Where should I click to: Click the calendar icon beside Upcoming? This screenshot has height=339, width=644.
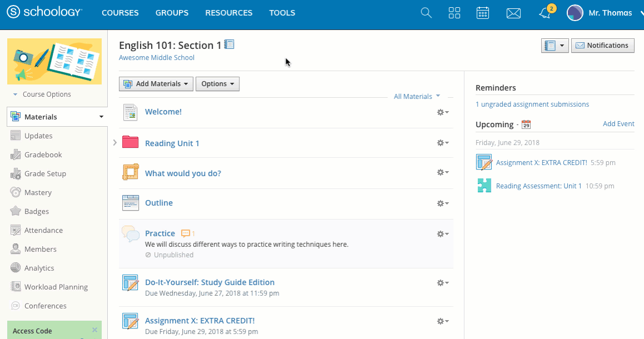pyautogui.click(x=526, y=124)
